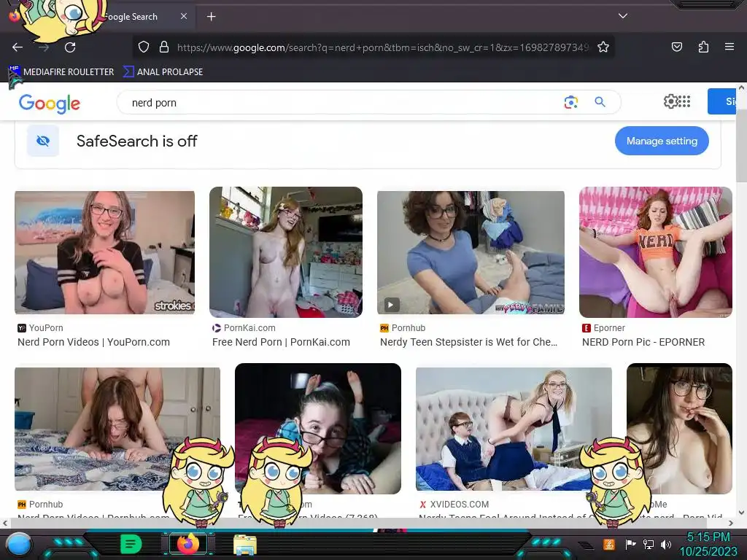The height and width of the screenshot is (560, 747).
Task: Open File Explorer from the taskbar
Action: click(245, 545)
